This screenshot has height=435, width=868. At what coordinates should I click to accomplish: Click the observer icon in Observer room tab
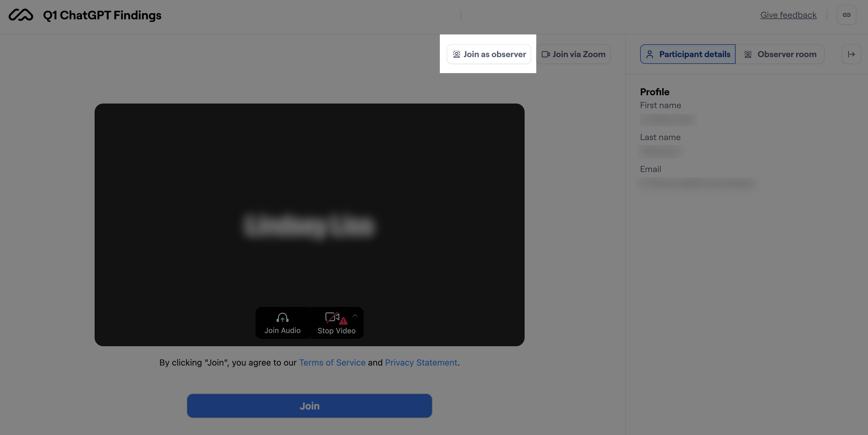[748, 54]
